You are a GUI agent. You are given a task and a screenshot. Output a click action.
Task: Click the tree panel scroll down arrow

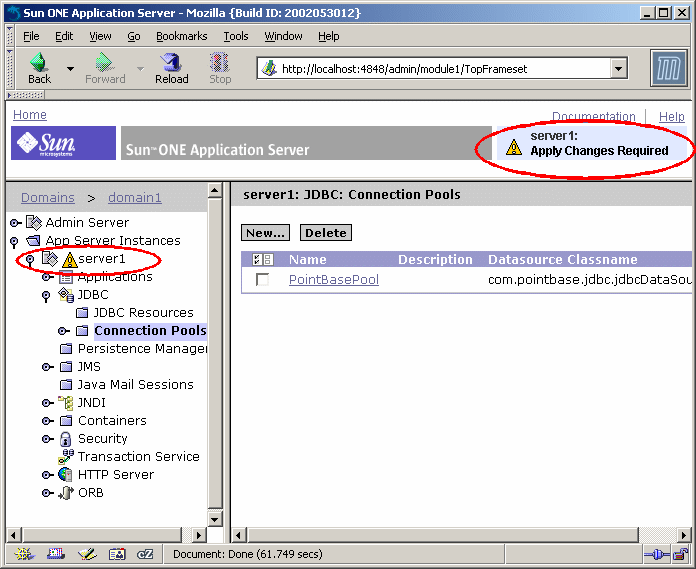pyautogui.click(x=215, y=519)
